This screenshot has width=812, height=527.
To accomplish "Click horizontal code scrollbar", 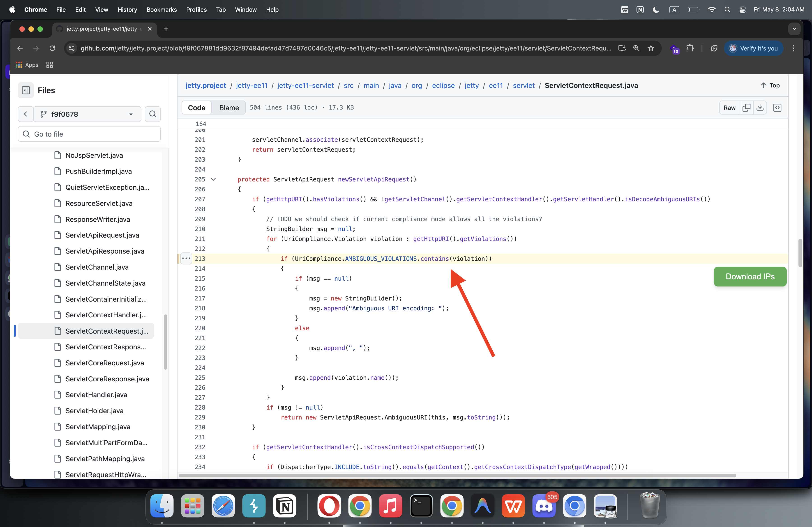I will [457, 475].
